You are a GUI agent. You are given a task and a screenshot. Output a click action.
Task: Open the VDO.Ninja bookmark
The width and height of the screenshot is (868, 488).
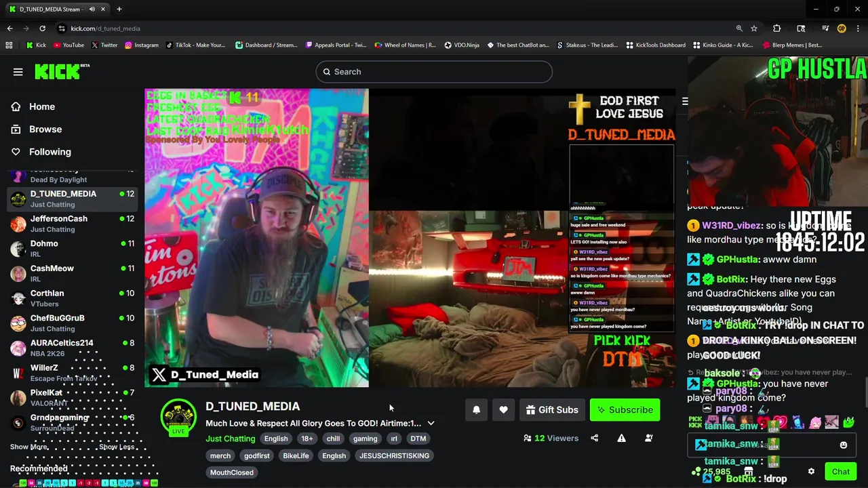click(462, 45)
